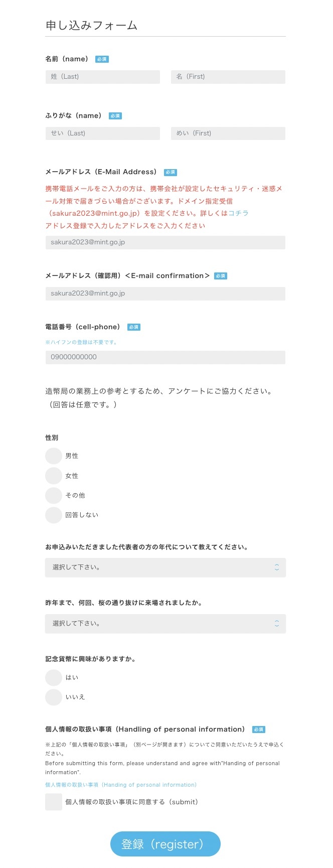Viewport: 333px width, 868px height.
Task: Select the 男性 gender radio button
Action: coord(54,456)
